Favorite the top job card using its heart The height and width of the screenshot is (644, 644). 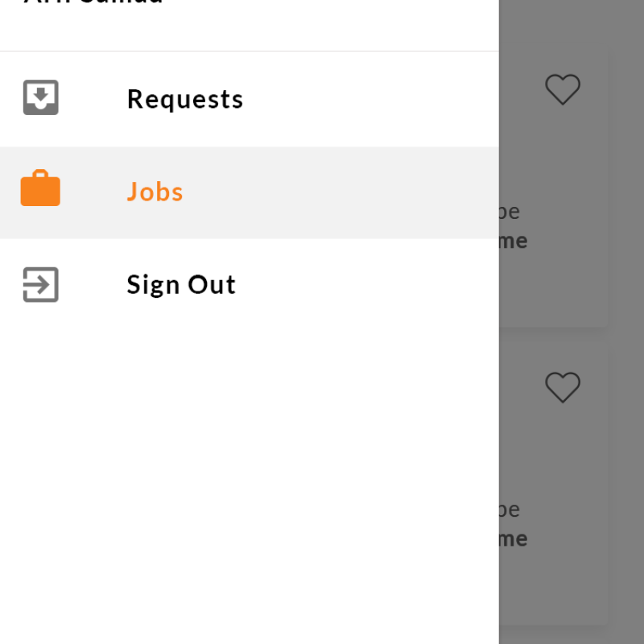(563, 89)
